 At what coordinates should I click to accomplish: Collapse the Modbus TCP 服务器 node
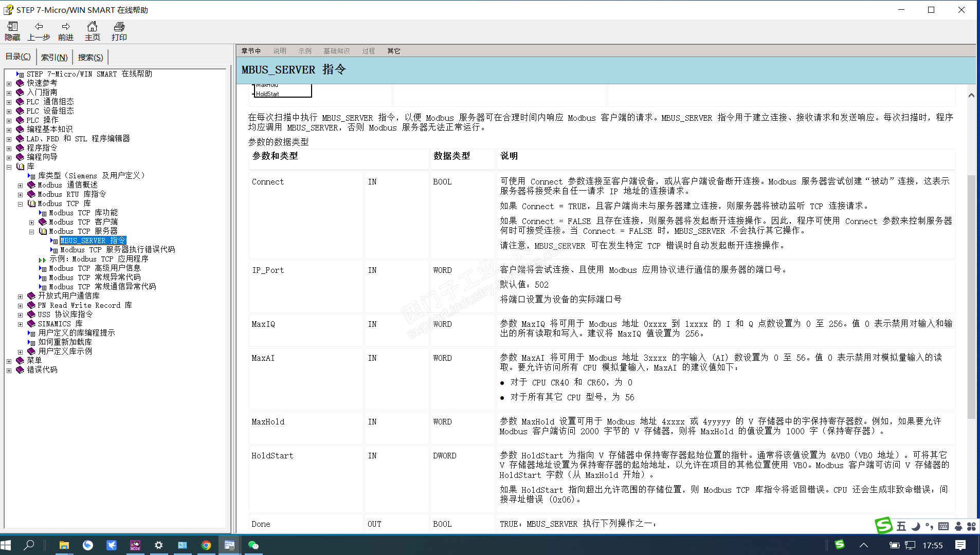[x=31, y=231]
